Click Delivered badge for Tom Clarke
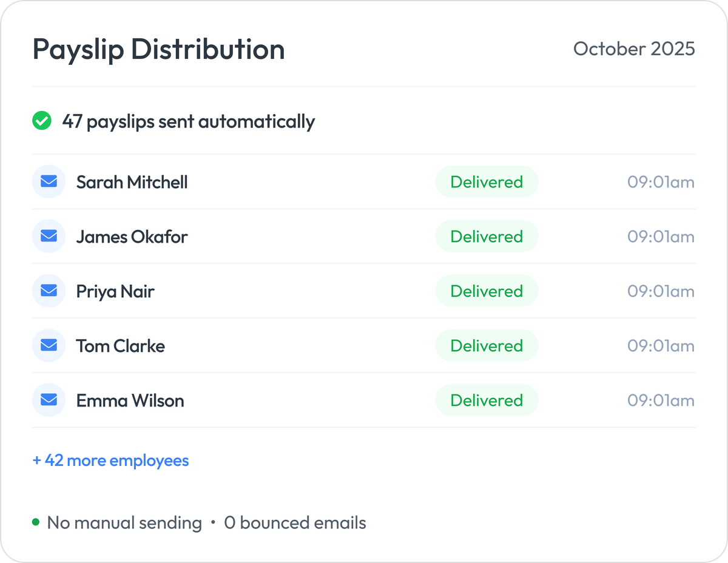The image size is (728, 563). (x=487, y=345)
